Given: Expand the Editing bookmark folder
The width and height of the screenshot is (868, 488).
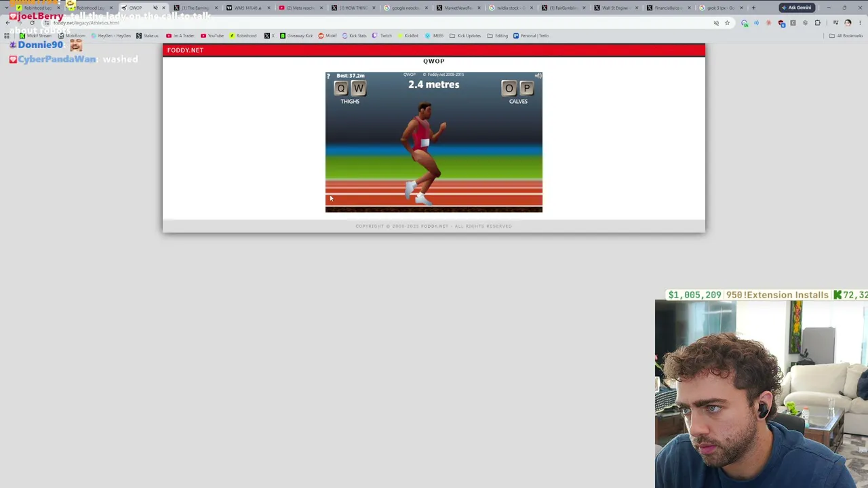Looking at the screenshot, I should pyautogui.click(x=498, y=36).
